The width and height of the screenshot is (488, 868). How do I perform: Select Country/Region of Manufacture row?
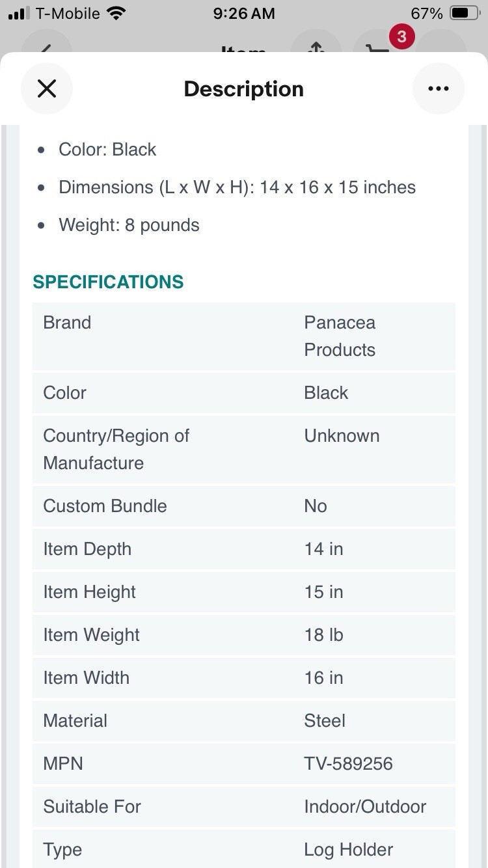pyautogui.click(x=244, y=450)
